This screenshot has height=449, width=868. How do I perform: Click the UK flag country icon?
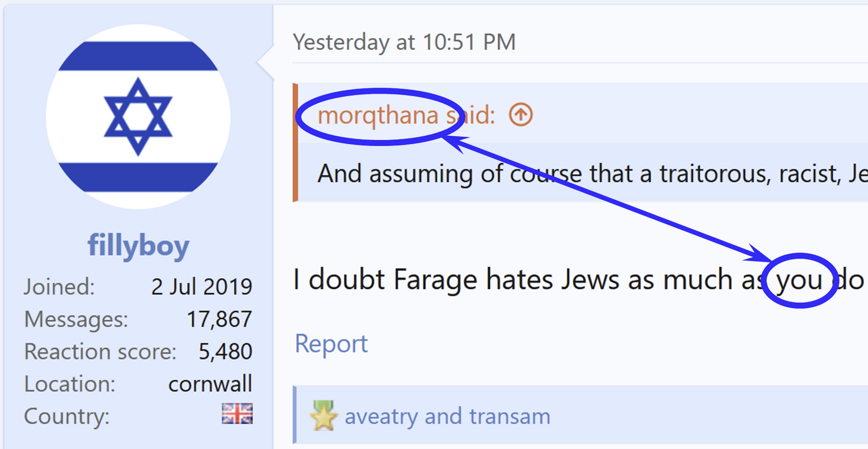(237, 414)
